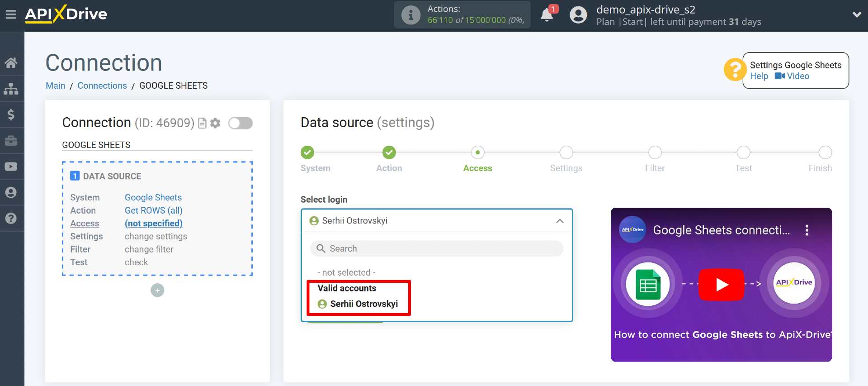
Task: Open the help question sidebar icon
Action: pyautogui.click(x=11, y=219)
